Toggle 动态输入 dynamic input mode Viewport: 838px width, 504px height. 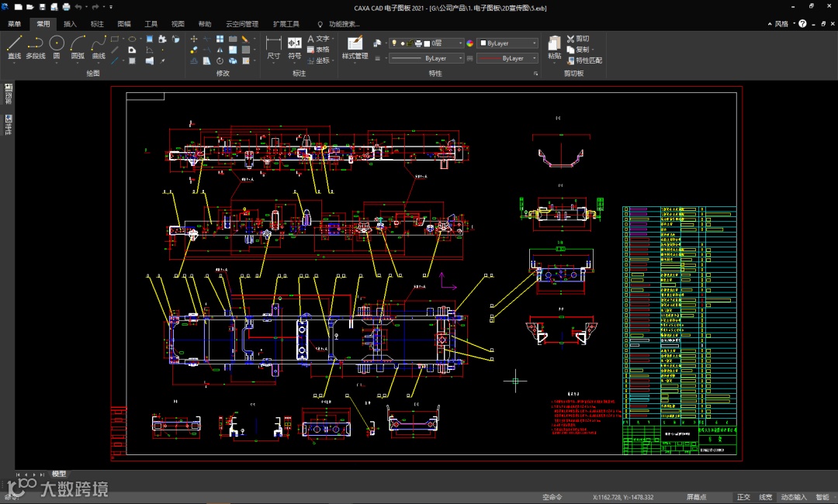[793, 497]
